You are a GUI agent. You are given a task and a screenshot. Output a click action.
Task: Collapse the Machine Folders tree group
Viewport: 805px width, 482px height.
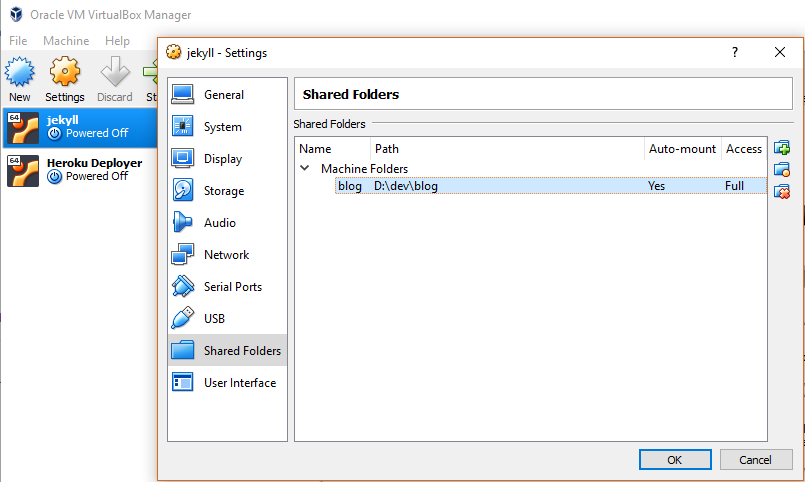pyautogui.click(x=304, y=168)
